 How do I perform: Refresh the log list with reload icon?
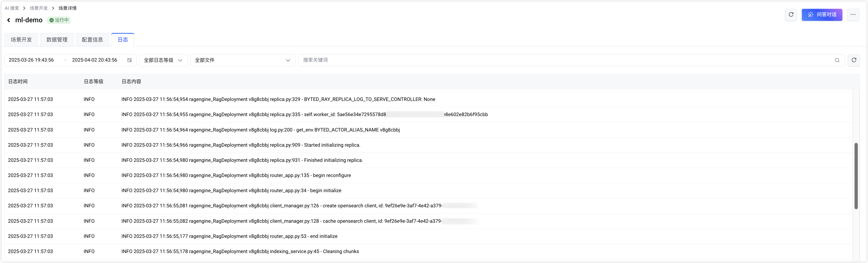pos(854,60)
